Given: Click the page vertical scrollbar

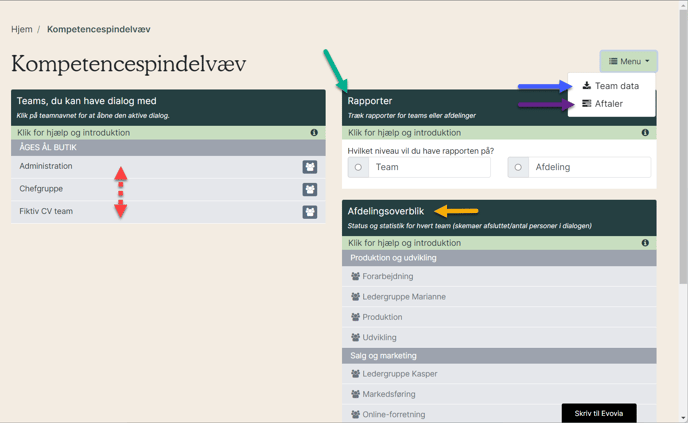Looking at the screenshot, I should click(x=683, y=200).
